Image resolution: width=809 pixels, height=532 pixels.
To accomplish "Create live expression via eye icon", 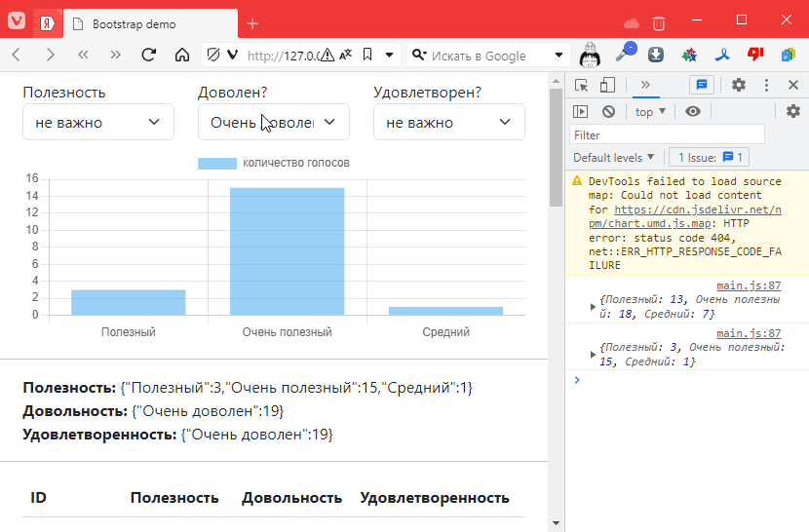I will 693,112.
